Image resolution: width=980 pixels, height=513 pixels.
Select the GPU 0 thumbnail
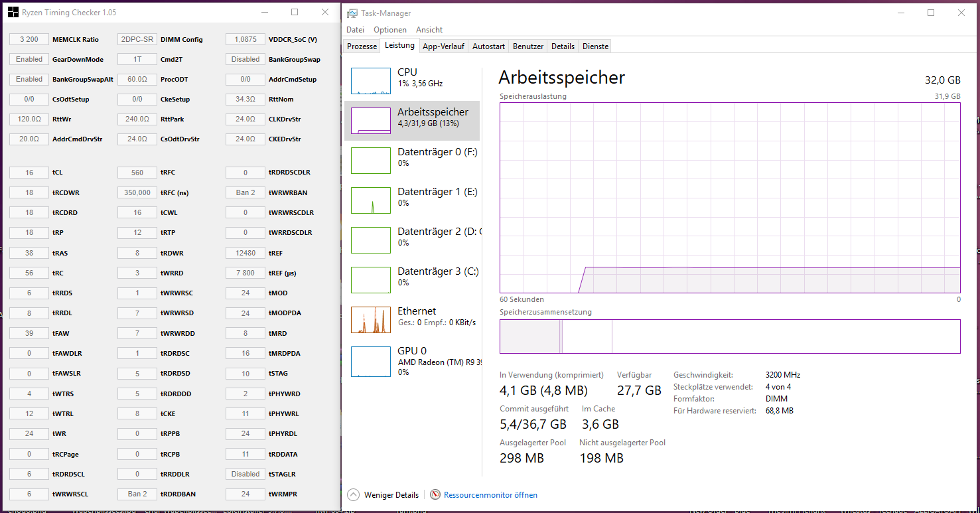point(371,362)
